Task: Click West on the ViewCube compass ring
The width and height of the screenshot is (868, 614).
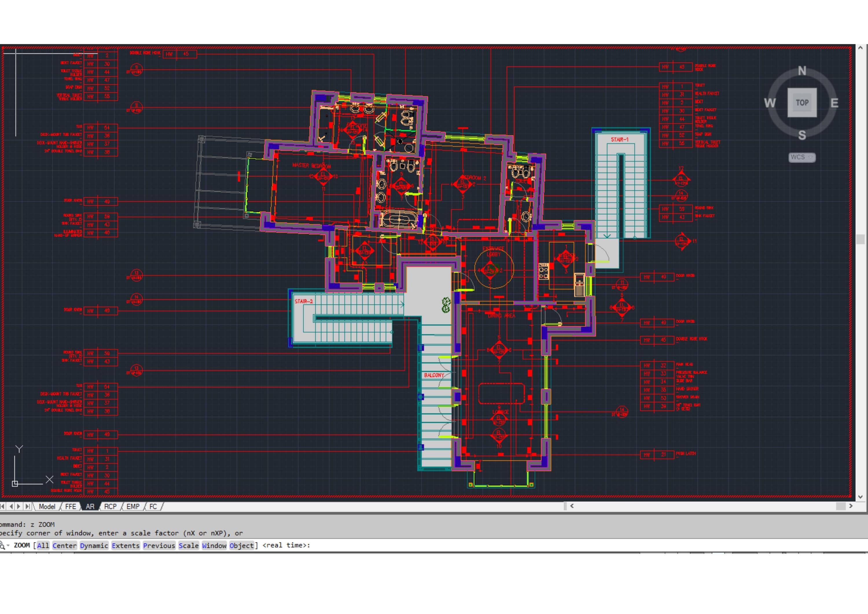Action: [770, 102]
